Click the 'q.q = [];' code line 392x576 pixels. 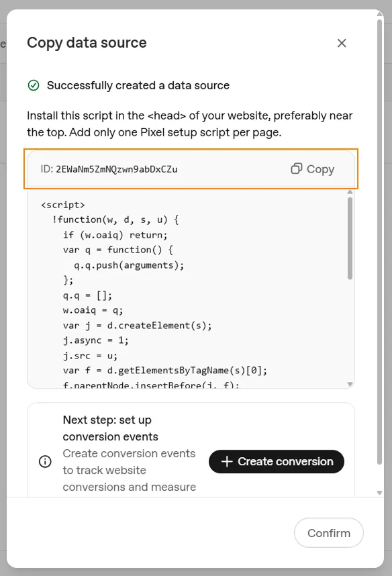click(x=87, y=295)
